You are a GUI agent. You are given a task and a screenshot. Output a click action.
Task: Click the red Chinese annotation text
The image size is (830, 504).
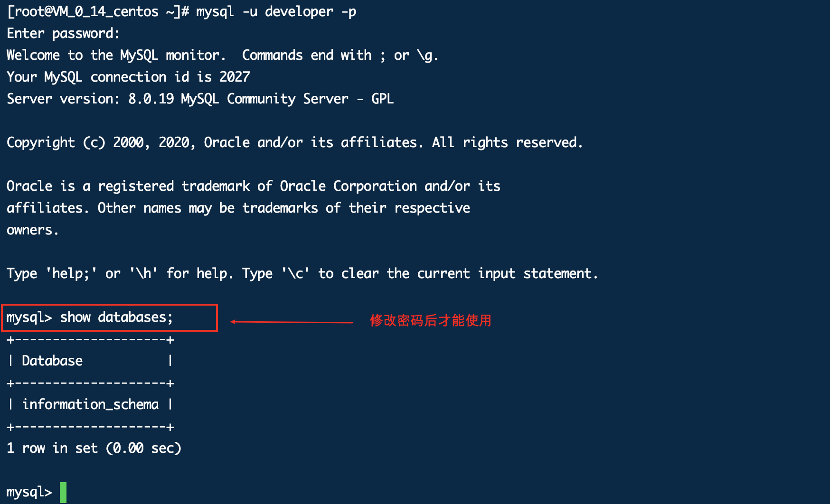tap(430, 320)
